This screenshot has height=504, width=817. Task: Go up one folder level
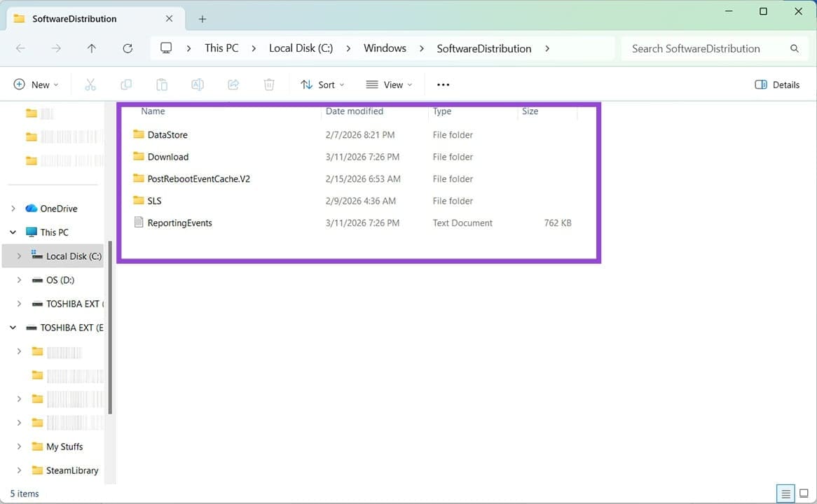click(x=91, y=48)
